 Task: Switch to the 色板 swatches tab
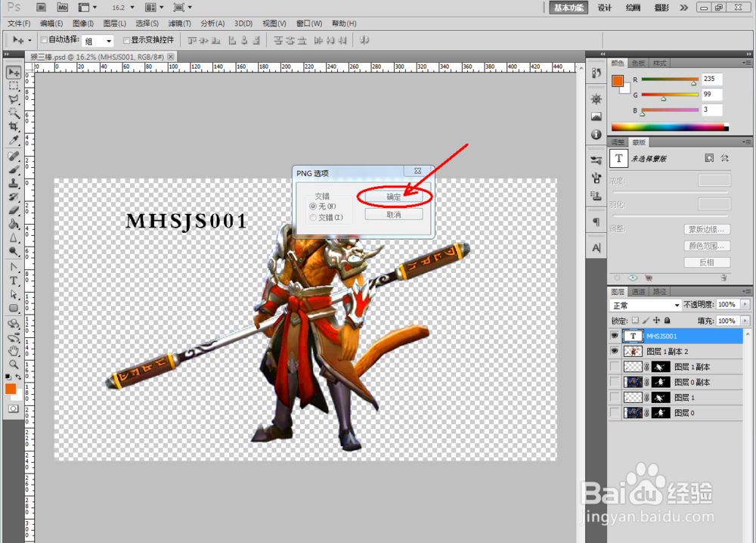pyautogui.click(x=638, y=64)
